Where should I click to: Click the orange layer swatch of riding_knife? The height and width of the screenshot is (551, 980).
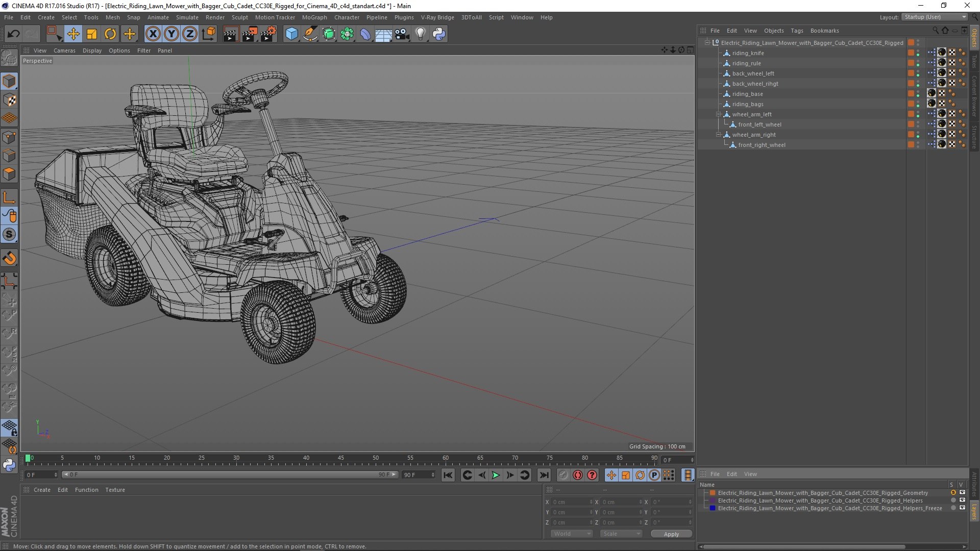pos(911,53)
